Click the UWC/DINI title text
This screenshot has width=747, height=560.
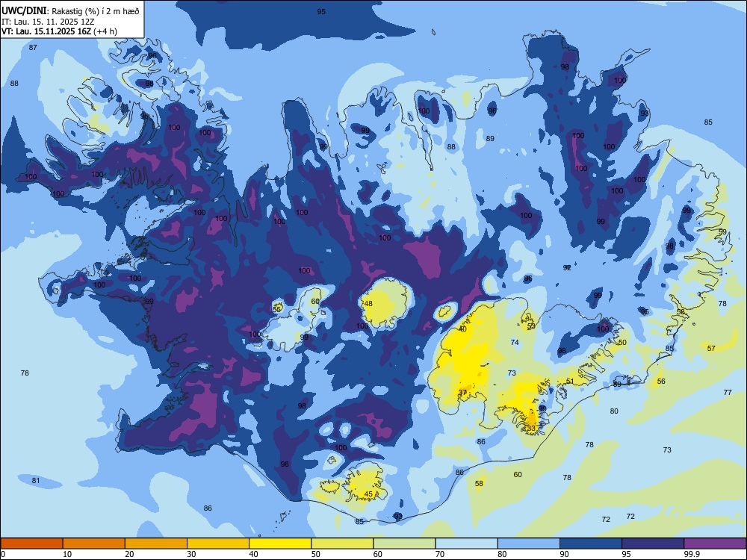point(24,10)
